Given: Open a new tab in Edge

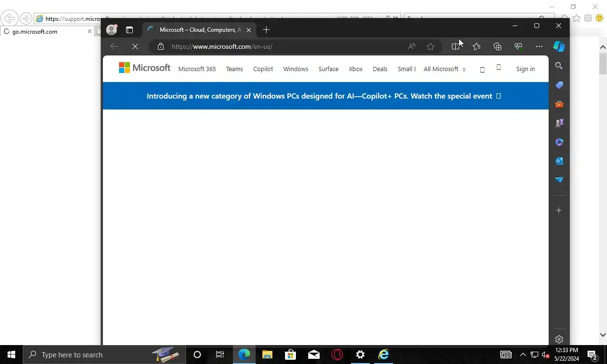Looking at the screenshot, I should click(x=266, y=30).
